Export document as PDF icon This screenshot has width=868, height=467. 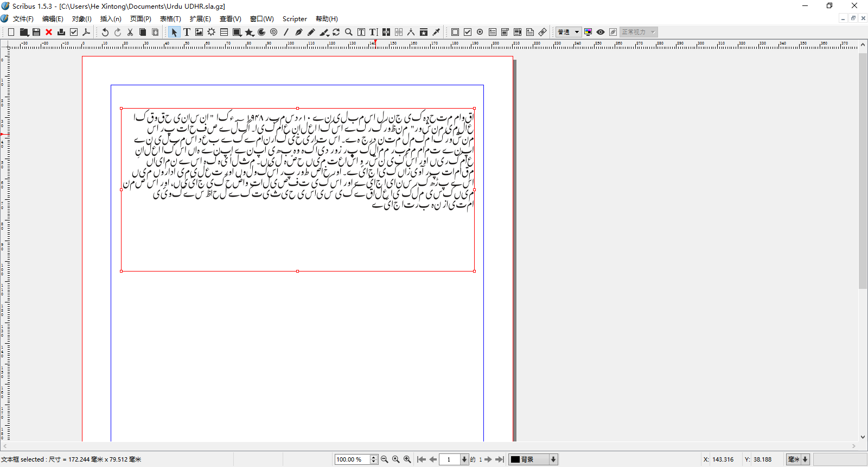pos(86,32)
